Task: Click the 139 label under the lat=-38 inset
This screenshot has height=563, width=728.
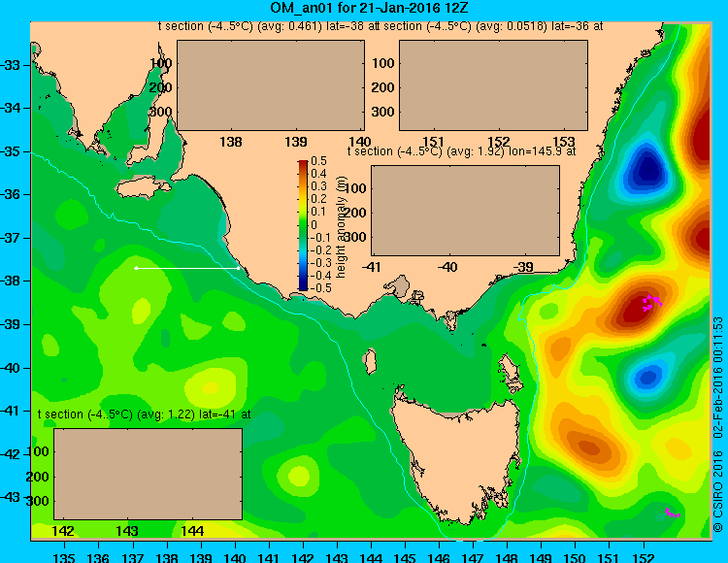Action: (x=296, y=142)
